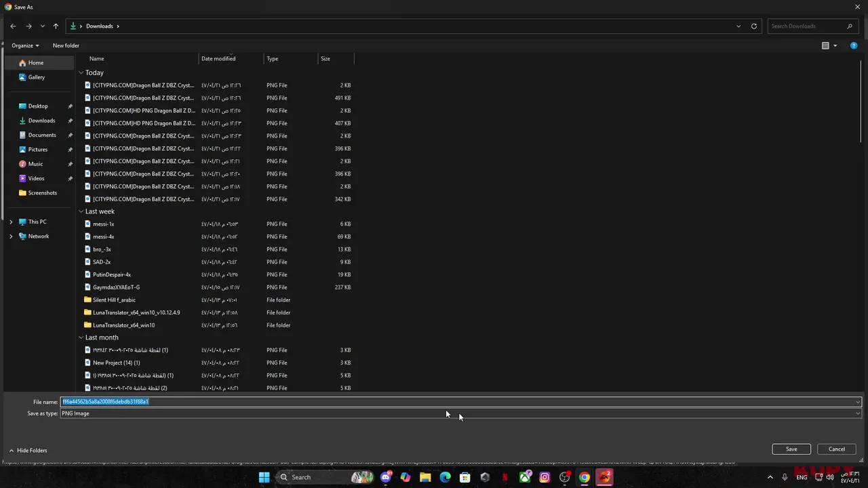The image size is (868, 488).
Task: Open Documents quick access folder
Action: click(42, 135)
